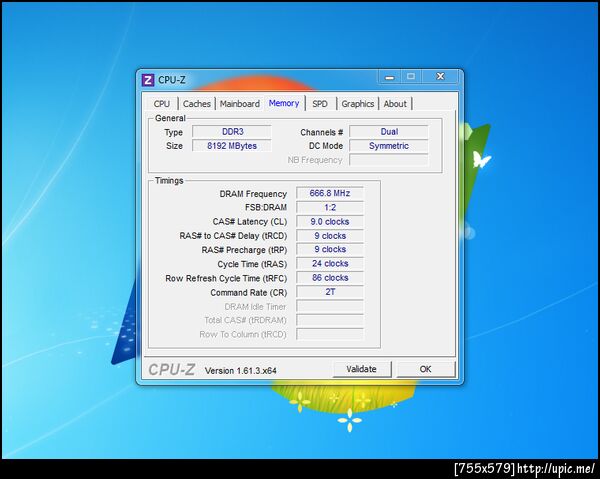This screenshot has width=600, height=479.
Task: Open the Graphics tab
Action: pyautogui.click(x=357, y=104)
